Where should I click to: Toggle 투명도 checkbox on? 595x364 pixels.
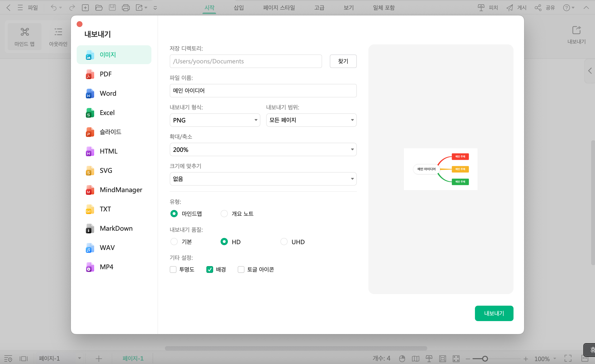pos(173,269)
